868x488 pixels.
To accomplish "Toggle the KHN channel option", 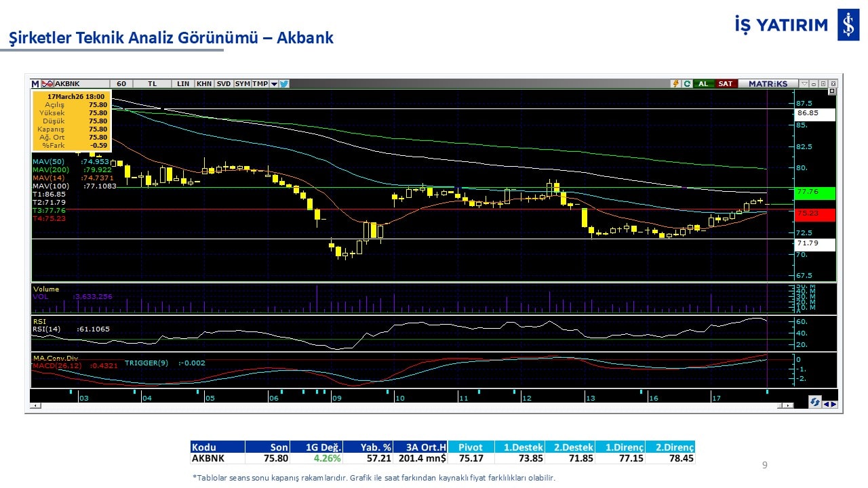I will 203,84.
